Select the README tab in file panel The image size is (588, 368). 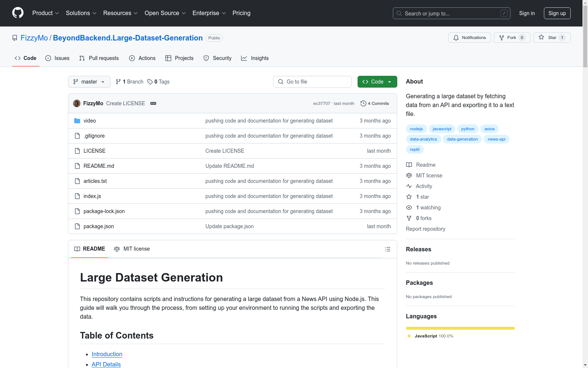pos(90,249)
